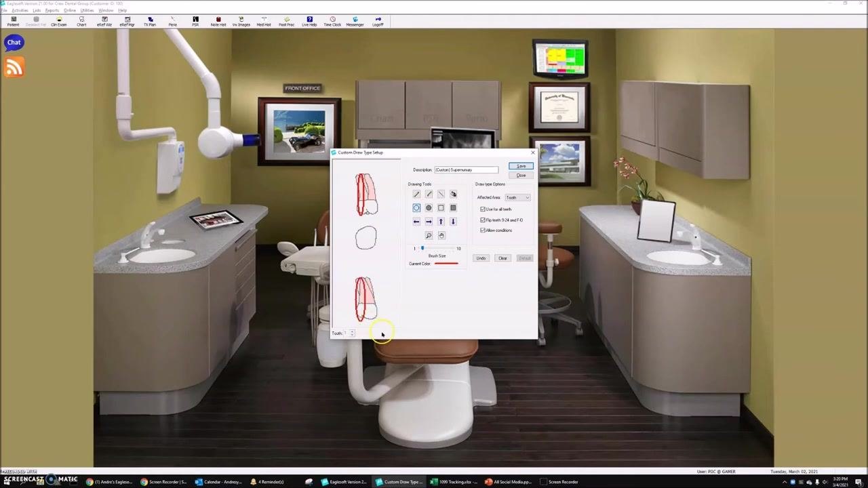868x488 pixels.
Task: Click the Clear button
Action: [x=502, y=258]
